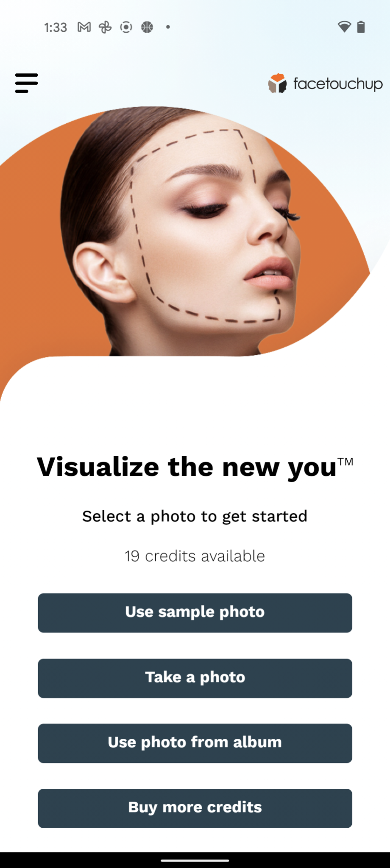The height and width of the screenshot is (868, 390).
Task: Tap the facetouchup logo icon
Action: click(278, 83)
